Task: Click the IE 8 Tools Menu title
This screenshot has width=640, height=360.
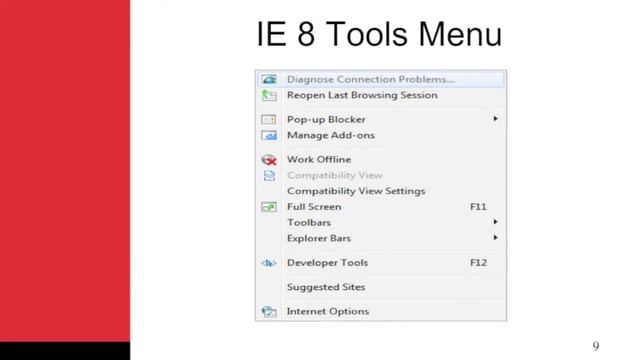Action: 379,34
